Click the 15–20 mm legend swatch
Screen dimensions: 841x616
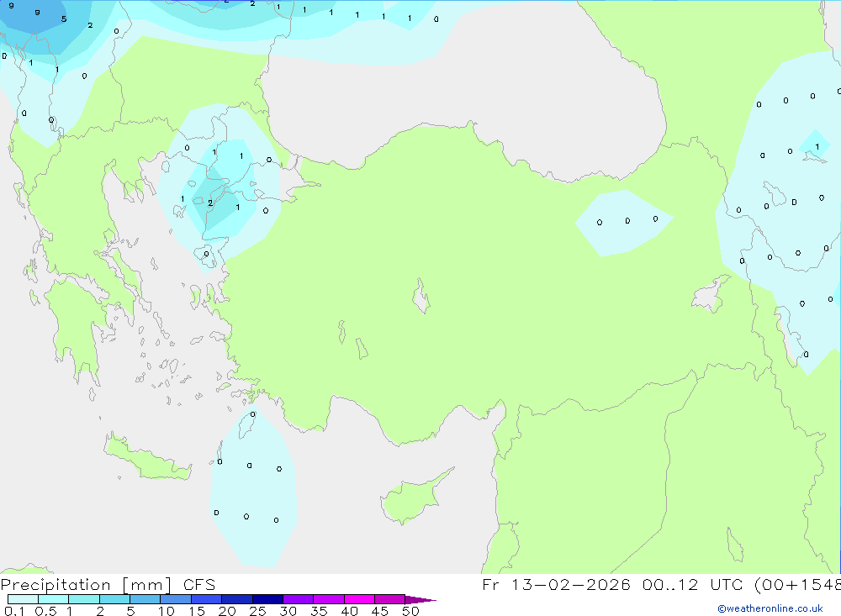click(207, 599)
